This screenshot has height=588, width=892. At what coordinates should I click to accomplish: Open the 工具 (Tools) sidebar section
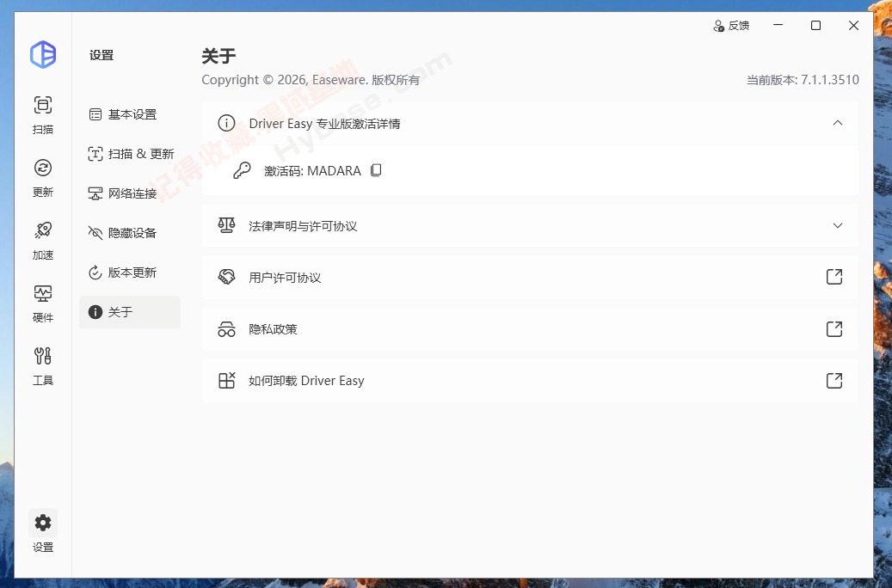[x=42, y=364]
